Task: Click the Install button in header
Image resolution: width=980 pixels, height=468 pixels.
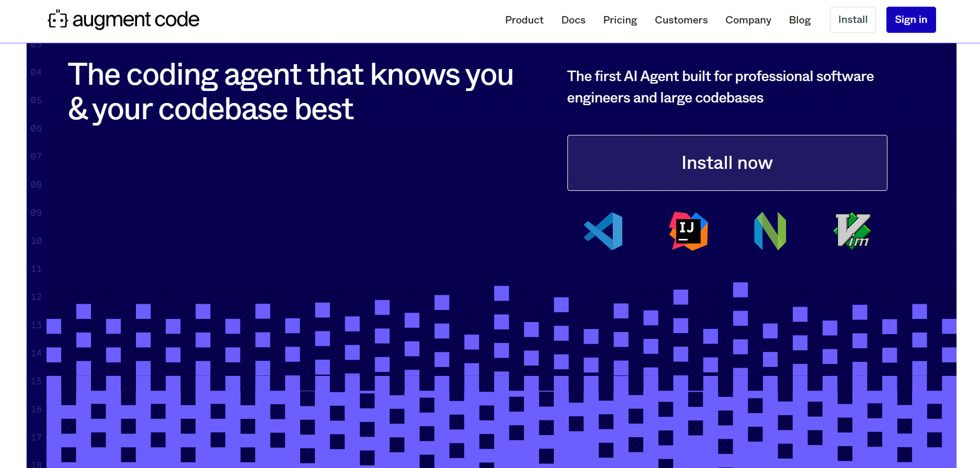Action: click(852, 20)
